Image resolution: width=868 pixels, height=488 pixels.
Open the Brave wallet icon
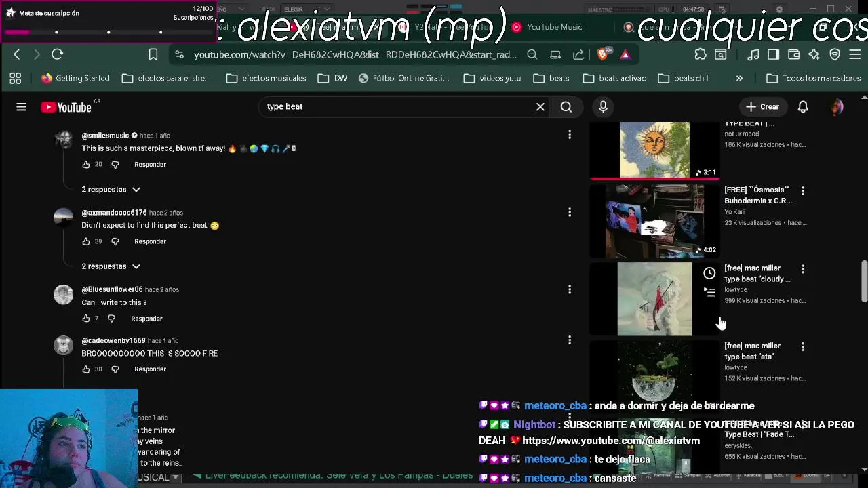coord(794,54)
